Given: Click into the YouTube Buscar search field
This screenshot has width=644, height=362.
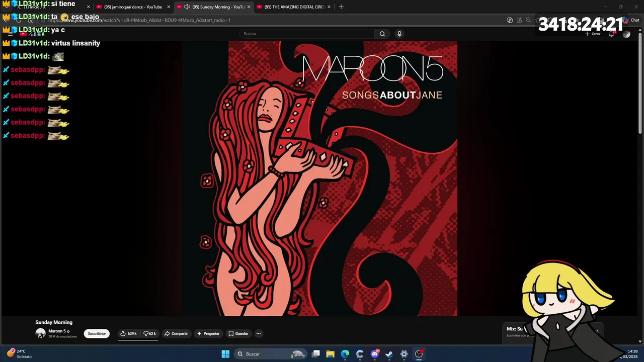Looking at the screenshot, I should pyautogui.click(x=307, y=34).
